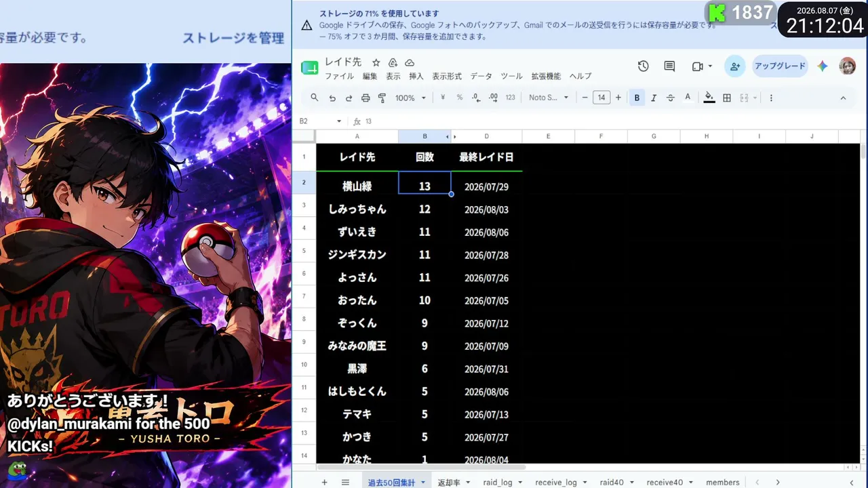Format the cell as percent

459,98
